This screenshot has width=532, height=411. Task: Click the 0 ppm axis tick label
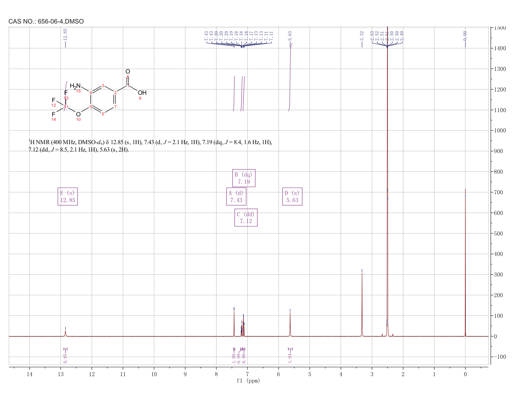(465, 374)
